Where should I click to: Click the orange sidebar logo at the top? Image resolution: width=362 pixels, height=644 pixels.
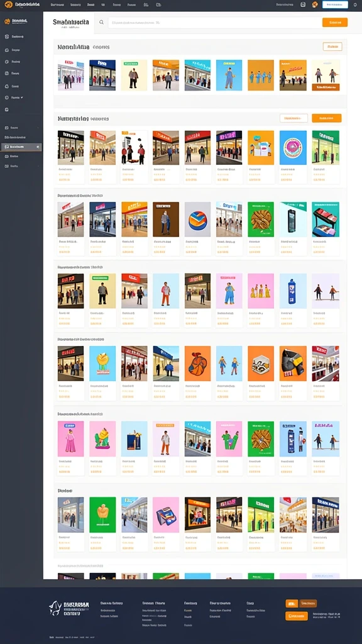tap(7, 21)
